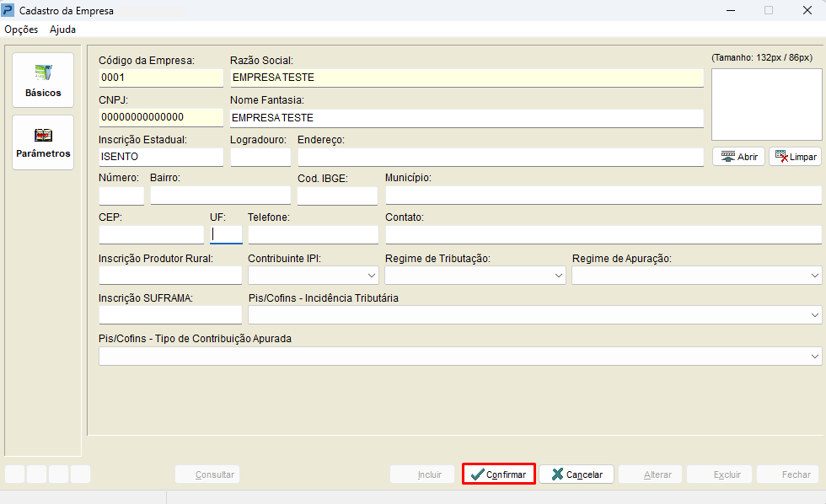This screenshot has height=504, width=826.
Task: Click the Abrir image button
Action: (x=738, y=157)
